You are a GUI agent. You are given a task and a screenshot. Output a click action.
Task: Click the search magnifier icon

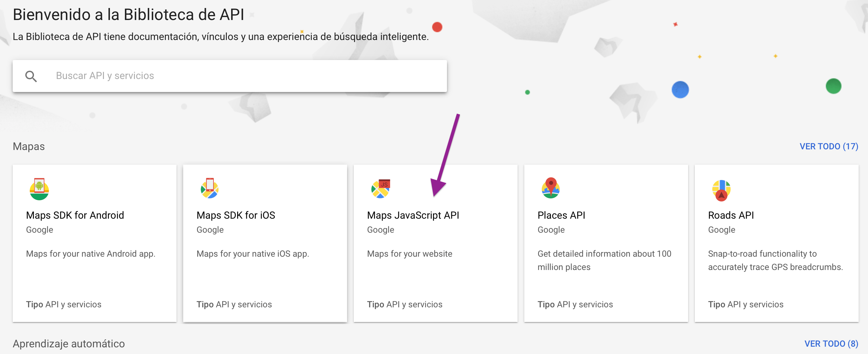(31, 76)
